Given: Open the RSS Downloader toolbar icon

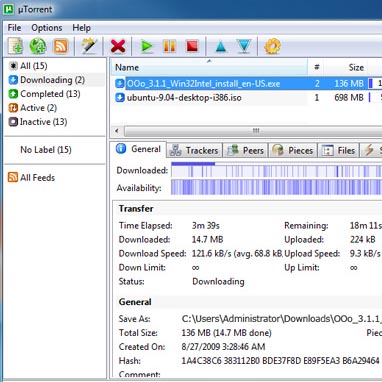Looking at the screenshot, I should pyautogui.click(x=61, y=46).
